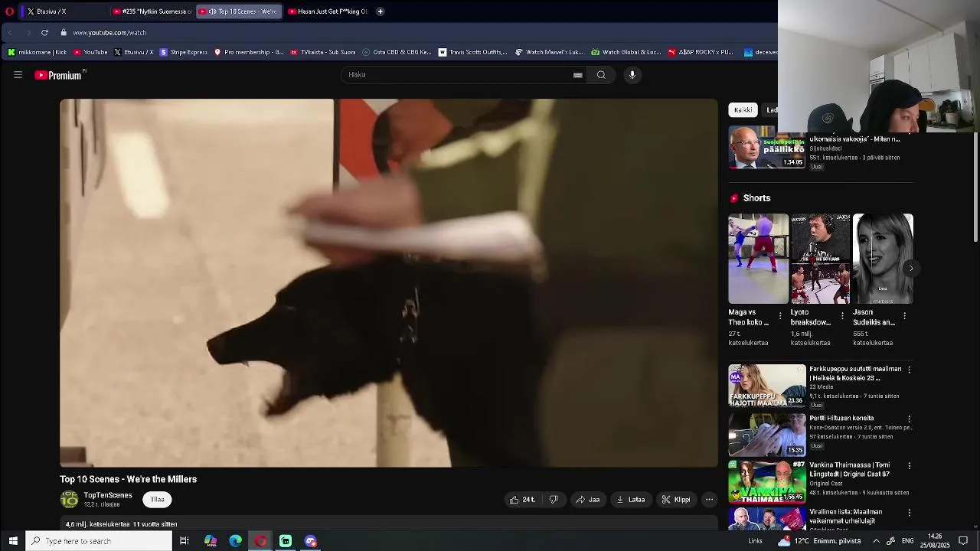The image size is (980, 551).
Task: Open the Jason Sudeikis Short thumbnail
Action: point(883,259)
